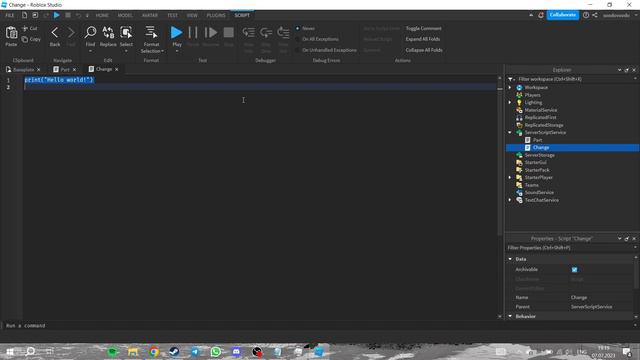Open the Play dropdown arrow
Image resolution: width=640 pixels, height=360 pixels.
(177, 51)
